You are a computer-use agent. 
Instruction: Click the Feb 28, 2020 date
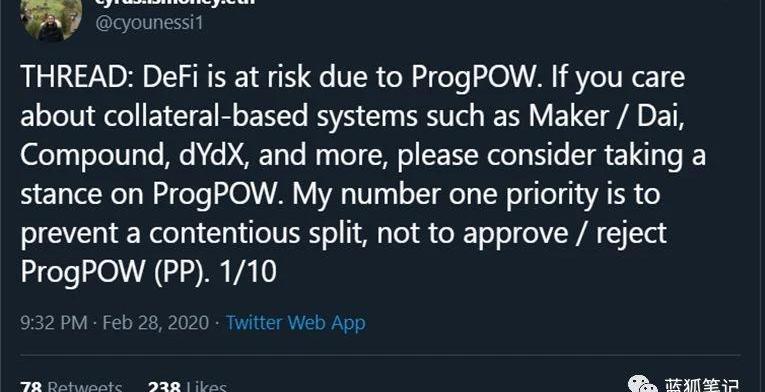tap(155, 323)
